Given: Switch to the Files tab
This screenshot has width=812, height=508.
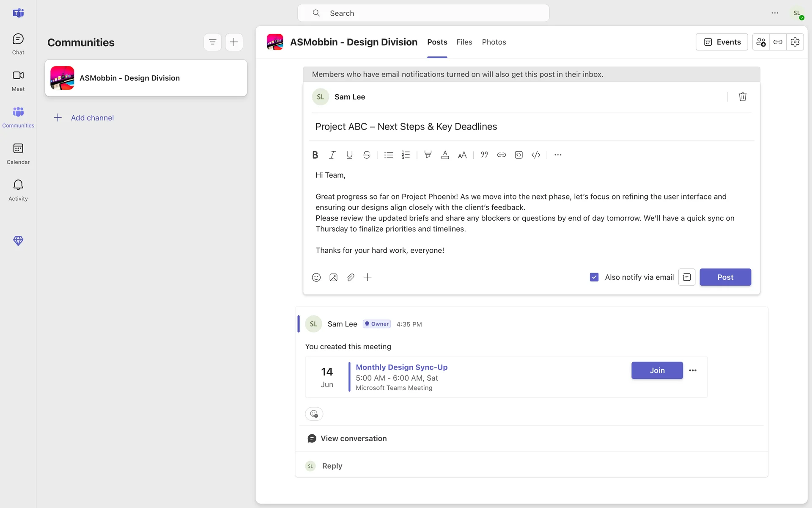Looking at the screenshot, I should (464, 42).
